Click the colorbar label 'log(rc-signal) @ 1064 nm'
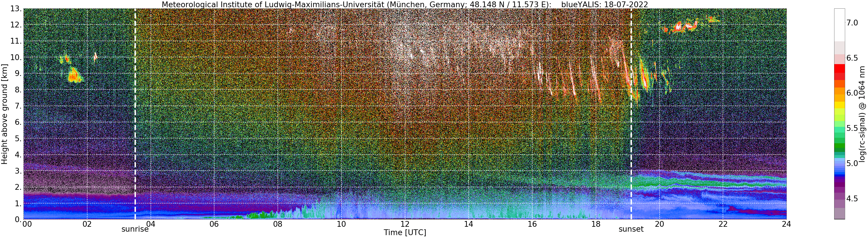 coord(862,114)
